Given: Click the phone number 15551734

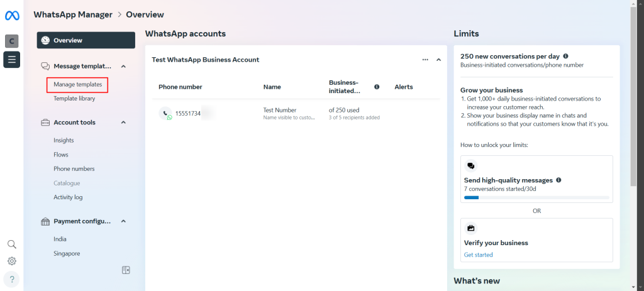Looking at the screenshot, I should 187,114.
